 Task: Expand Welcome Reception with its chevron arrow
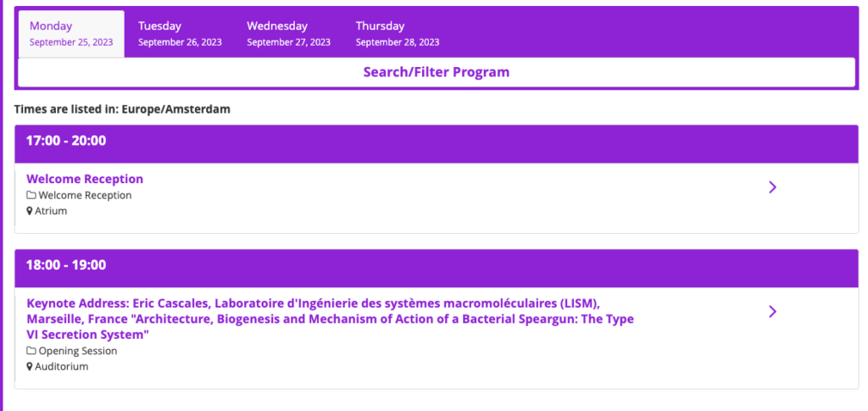click(x=772, y=187)
